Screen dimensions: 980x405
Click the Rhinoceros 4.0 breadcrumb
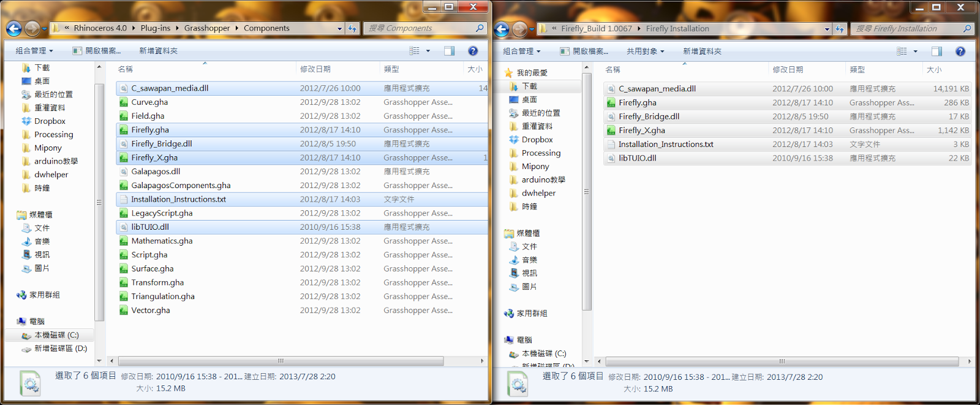click(x=100, y=28)
